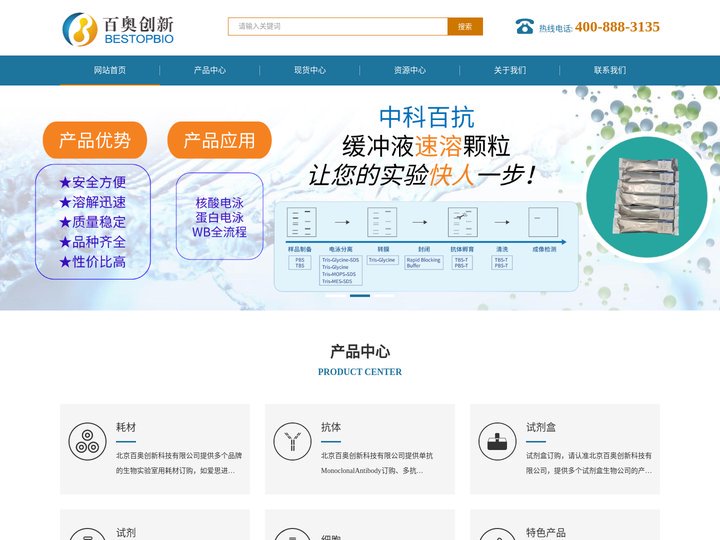The height and width of the screenshot is (540, 720).
Task: Open the 抗体 category title link
Action: 331,427
